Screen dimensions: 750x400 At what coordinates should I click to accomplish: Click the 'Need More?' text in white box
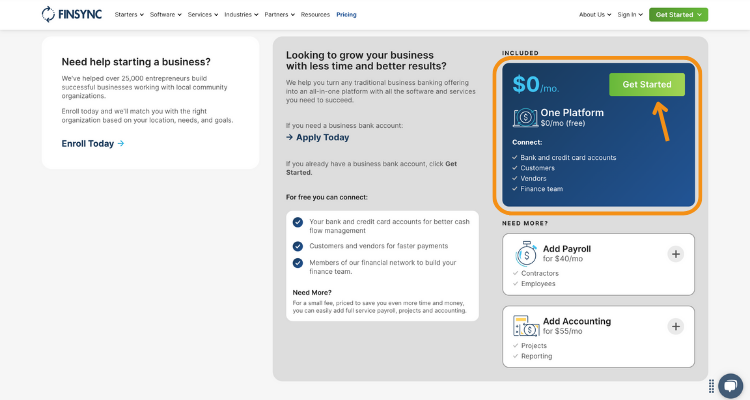(312, 292)
